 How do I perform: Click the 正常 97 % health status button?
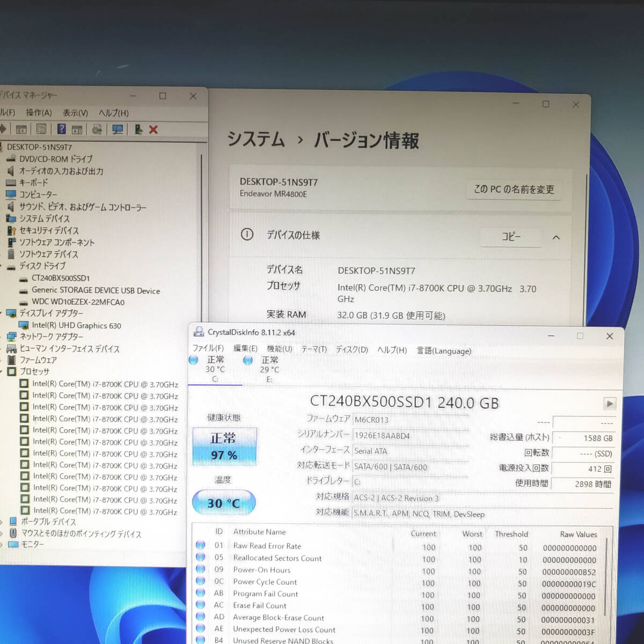click(224, 446)
